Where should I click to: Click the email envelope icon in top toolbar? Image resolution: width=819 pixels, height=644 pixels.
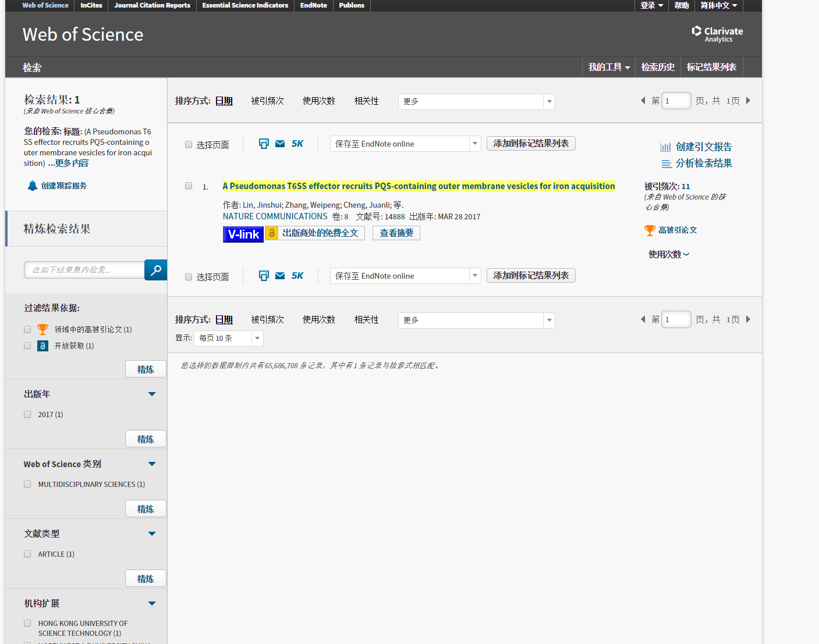pos(280,144)
